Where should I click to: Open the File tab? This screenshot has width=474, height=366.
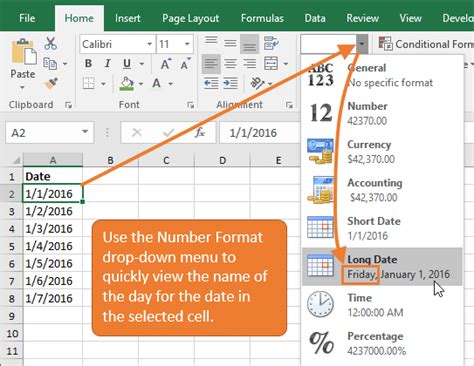click(27, 18)
